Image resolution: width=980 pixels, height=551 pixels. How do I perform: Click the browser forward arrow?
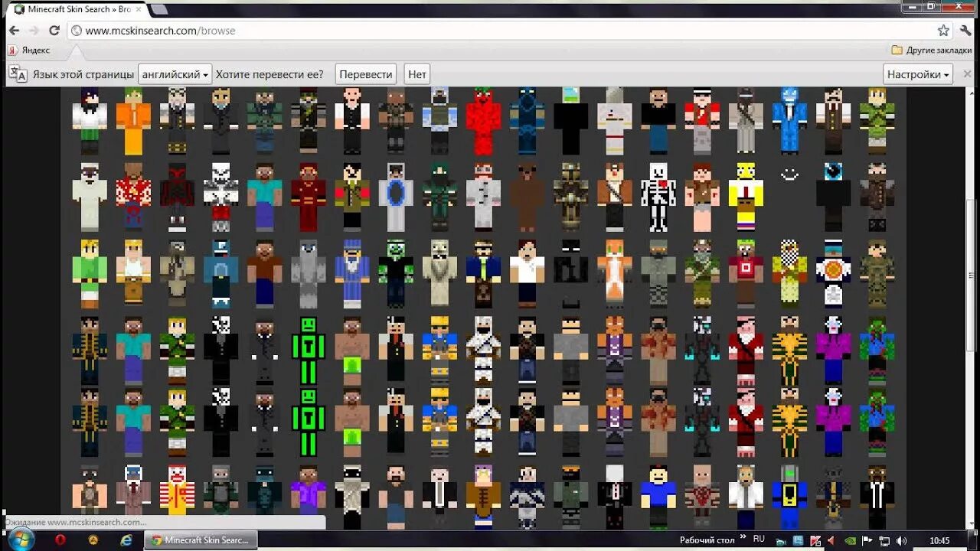34,31
